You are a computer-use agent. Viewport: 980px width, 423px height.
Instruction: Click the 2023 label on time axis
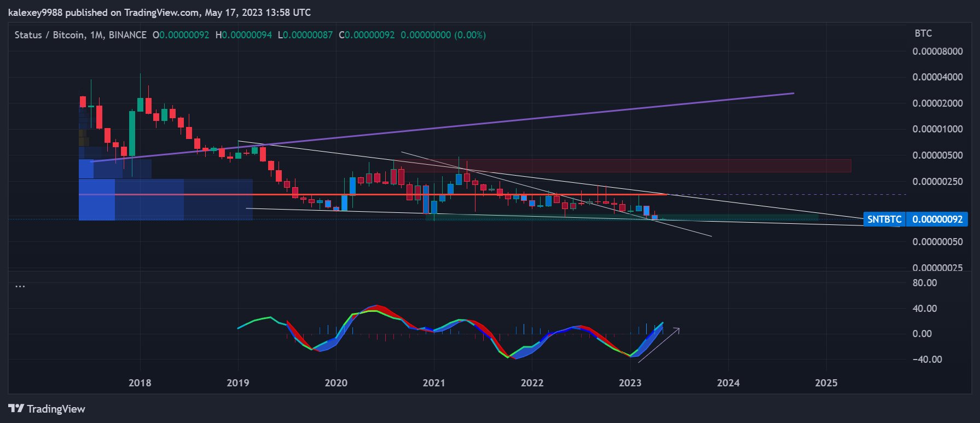click(630, 383)
